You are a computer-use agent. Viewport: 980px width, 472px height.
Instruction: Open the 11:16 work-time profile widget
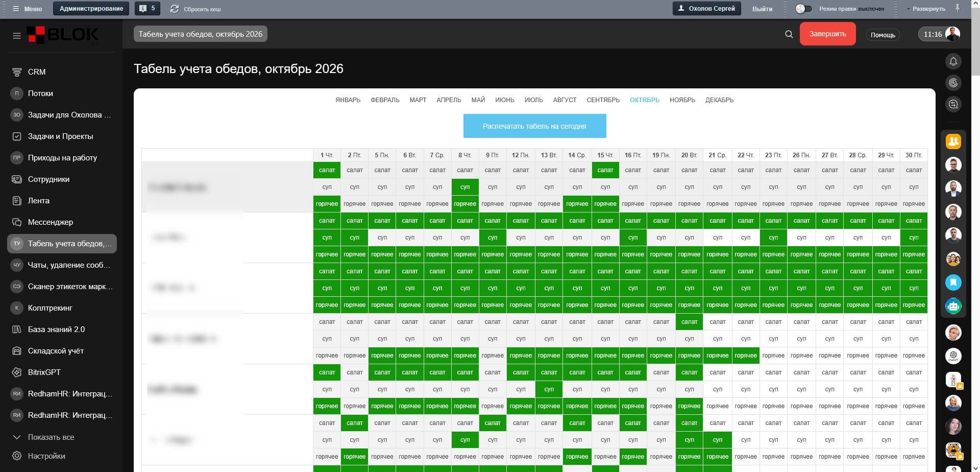939,34
